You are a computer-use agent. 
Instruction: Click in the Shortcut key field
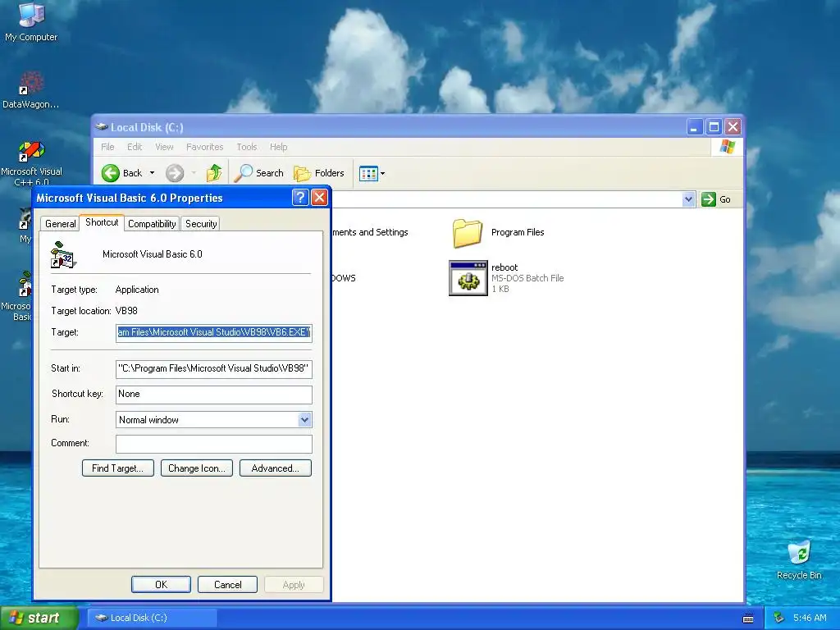(x=214, y=395)
